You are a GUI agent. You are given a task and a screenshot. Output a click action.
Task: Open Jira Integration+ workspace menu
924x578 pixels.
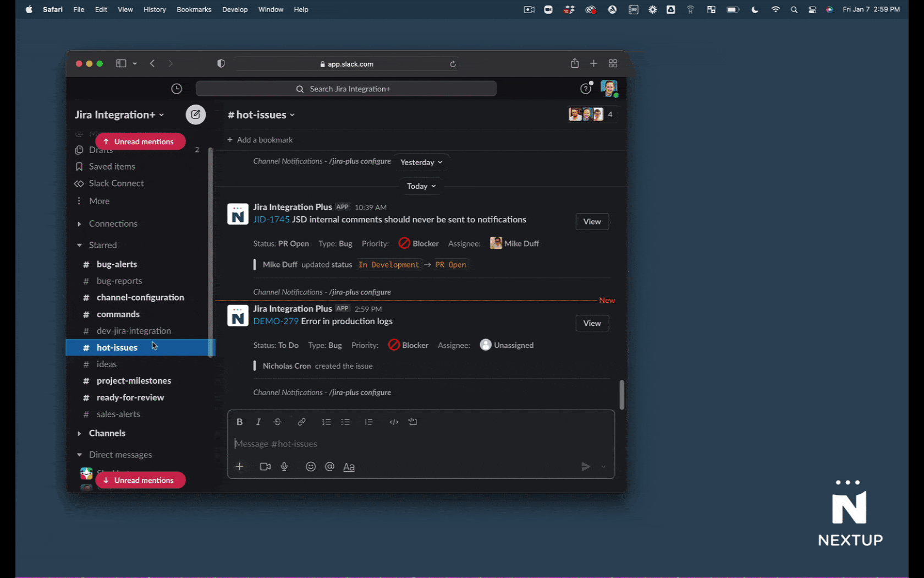[x=119, y=114]
